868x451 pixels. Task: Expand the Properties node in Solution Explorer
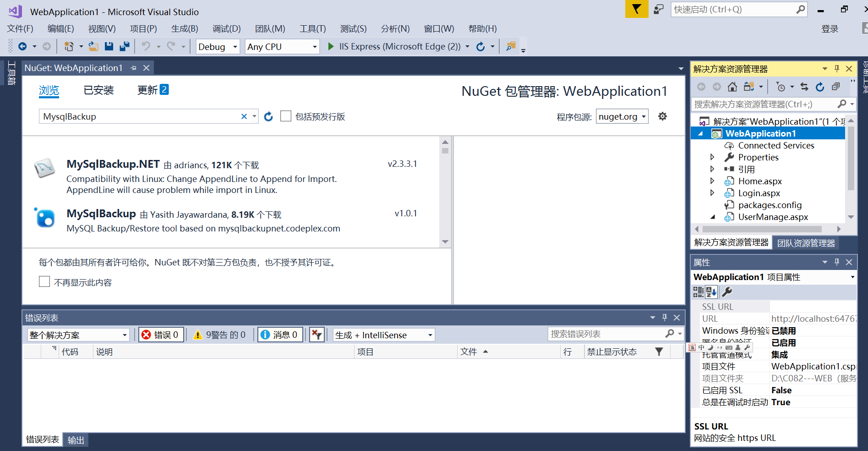[712, 157]
